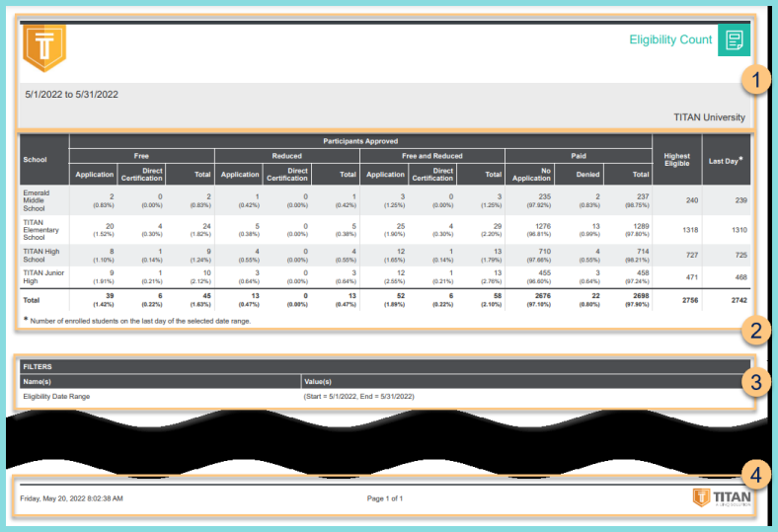Click No Application value 1276 for TITAN Elementary

[543, 226]
